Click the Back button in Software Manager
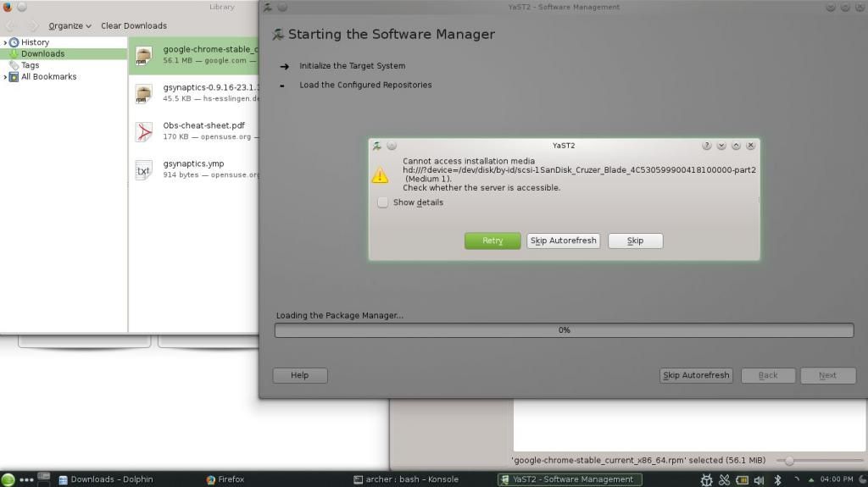The image size is (868, 487). point(768,375)
